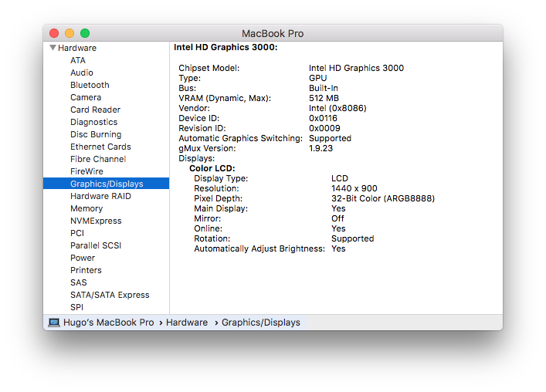Open Parallel SCSI information
The height and width of the screenshot is (392, 546).
(96, 245)
